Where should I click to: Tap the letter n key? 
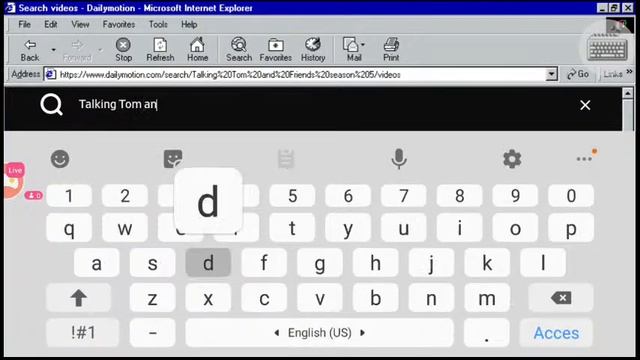click(x=431, y=298)
